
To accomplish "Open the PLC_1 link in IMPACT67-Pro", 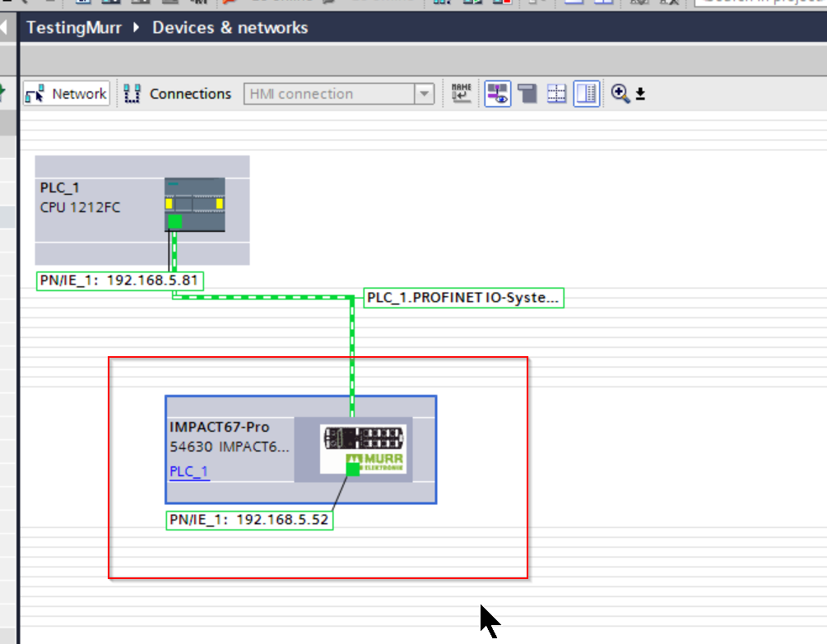I will tap(188, 471).
